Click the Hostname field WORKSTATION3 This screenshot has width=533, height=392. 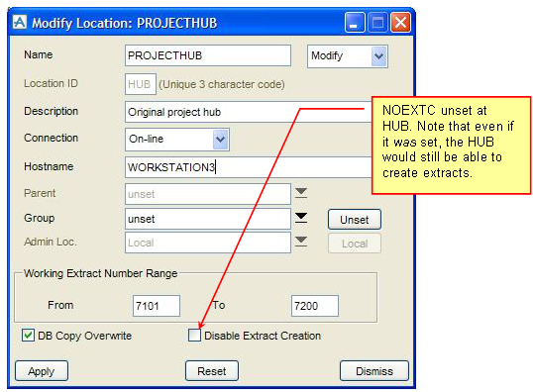(x=249, y=167)
